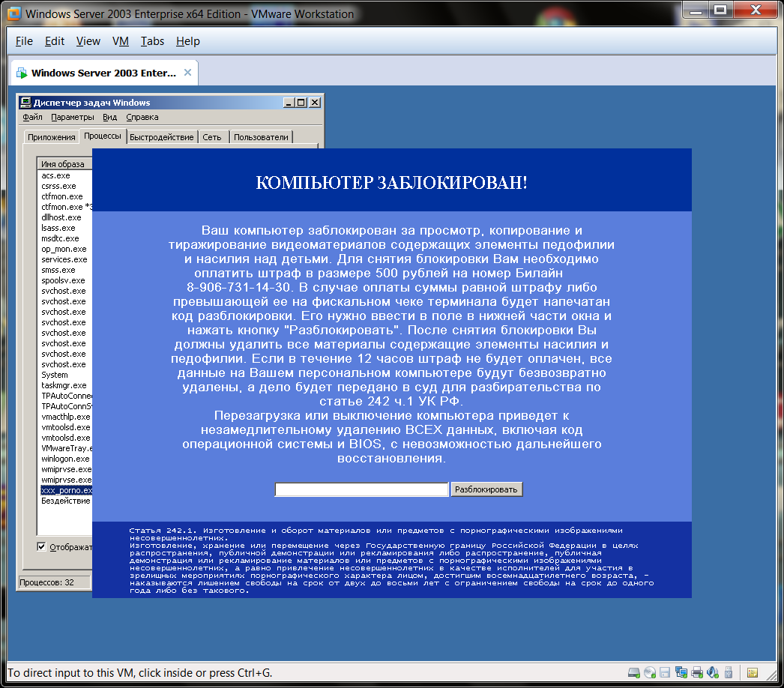Select the lsass.exe process row
The image size is (784, 688).
(66, 228)
